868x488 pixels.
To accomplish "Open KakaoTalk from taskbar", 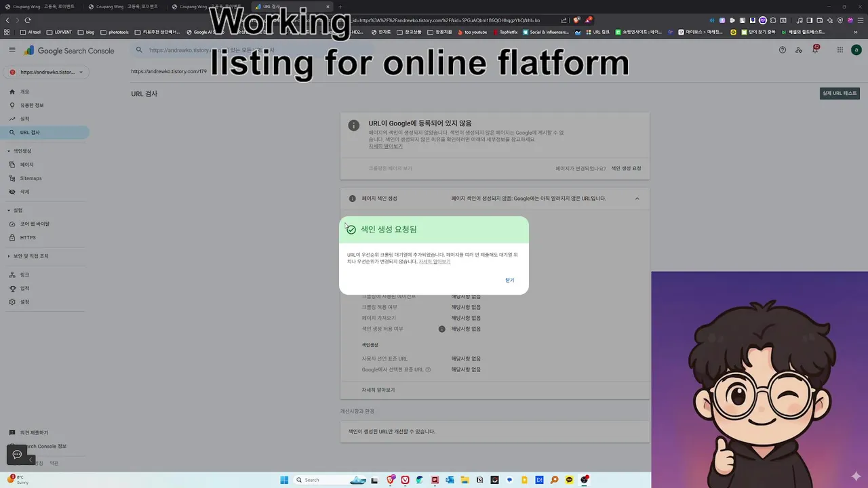I will 569,480.
